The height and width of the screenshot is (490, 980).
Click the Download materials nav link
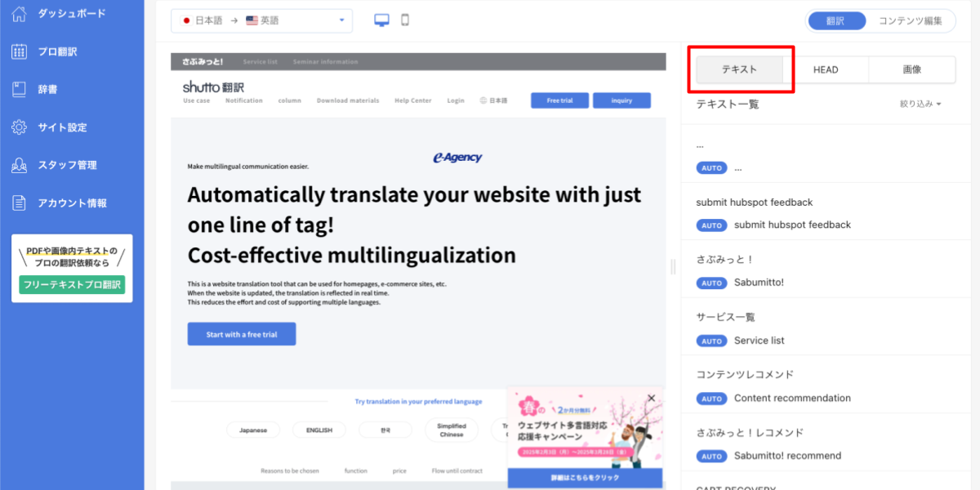(x=348, y=100)
